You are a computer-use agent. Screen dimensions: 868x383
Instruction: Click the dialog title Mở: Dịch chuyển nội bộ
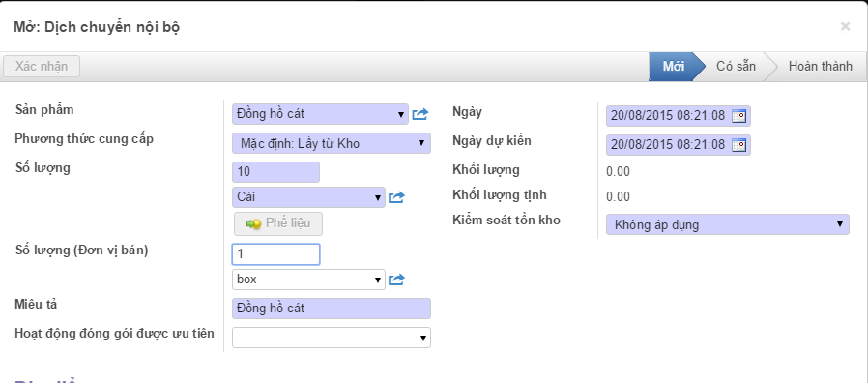point(97,27)
